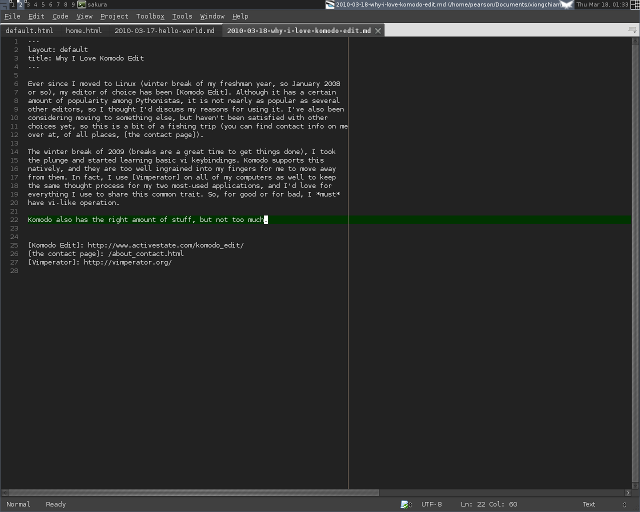Switch to workspace 9 in the panel
Image resolution: width=640 pixels, height=512 pixels.
click(73, 4)
